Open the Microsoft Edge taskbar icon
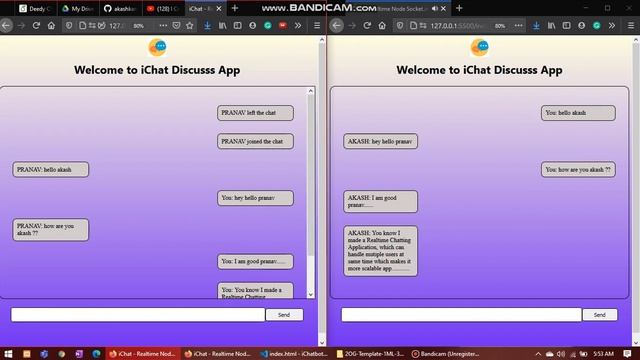The width and height of the screenshot is (640, 360). pos(96,354)
